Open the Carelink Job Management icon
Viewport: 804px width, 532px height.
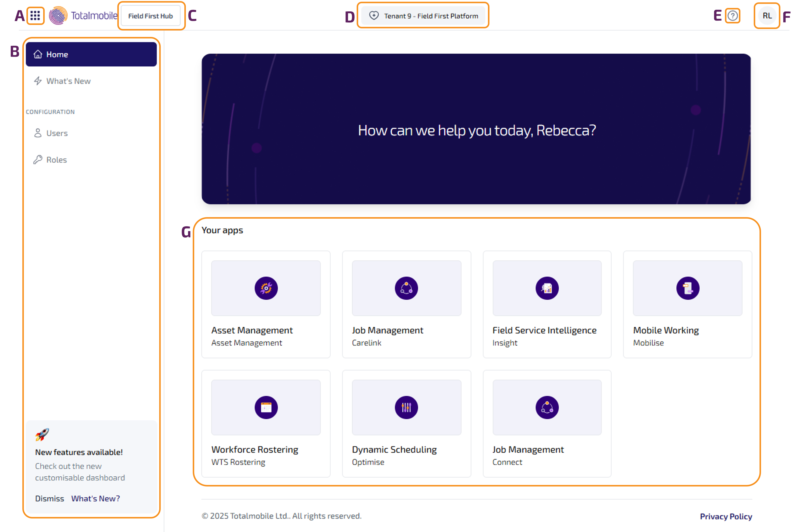click(x=406, y=288)
